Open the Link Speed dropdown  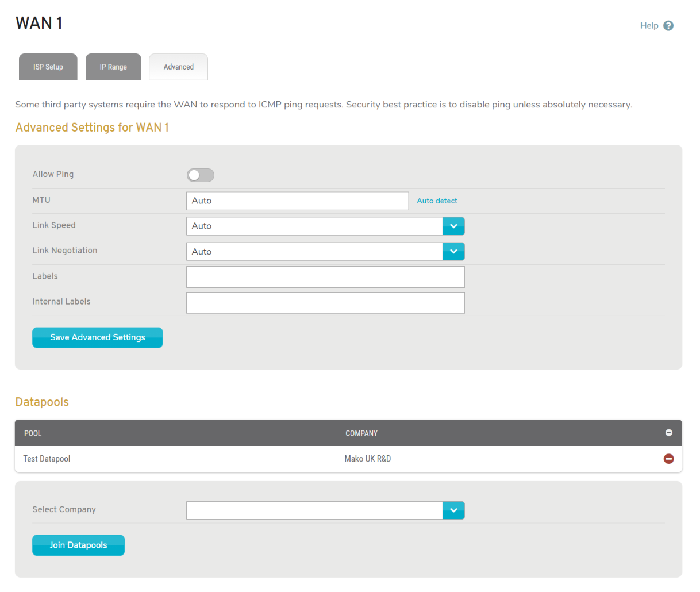pyautogui.click(x=453, y=226)
